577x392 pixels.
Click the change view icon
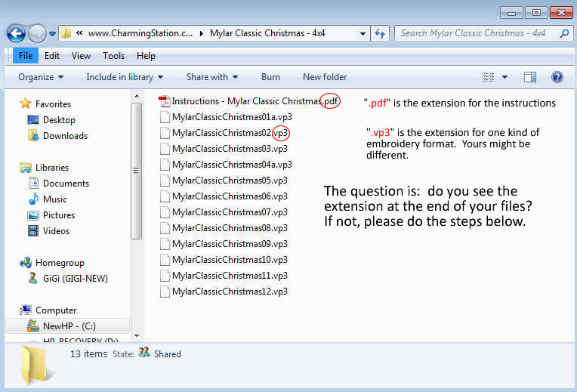click(488, 77)
